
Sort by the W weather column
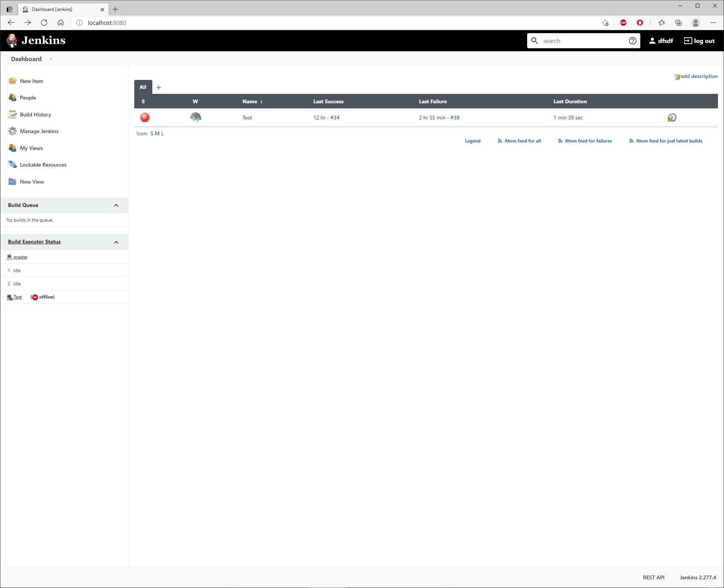pos(195,101)
